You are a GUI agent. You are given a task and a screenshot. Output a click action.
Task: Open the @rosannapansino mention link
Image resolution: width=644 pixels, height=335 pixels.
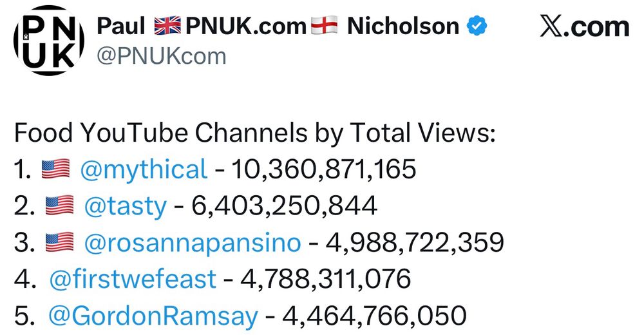coord(192,243)
